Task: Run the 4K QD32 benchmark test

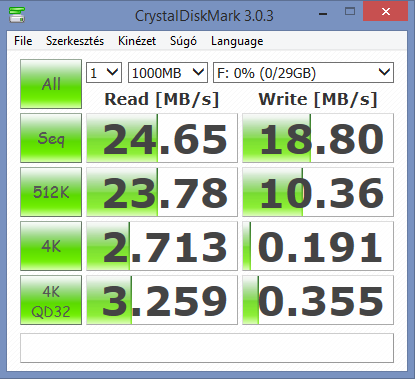Action: [51, 300]
